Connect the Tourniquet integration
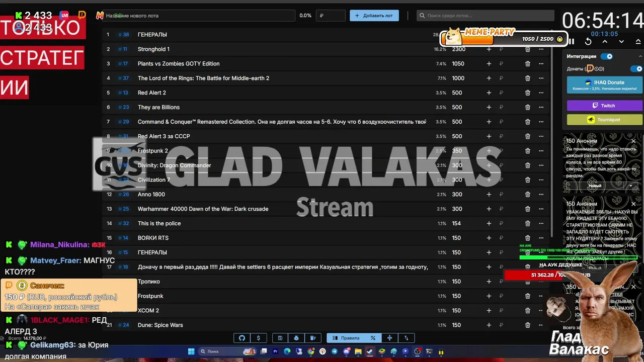 click(x=605, y=120)
